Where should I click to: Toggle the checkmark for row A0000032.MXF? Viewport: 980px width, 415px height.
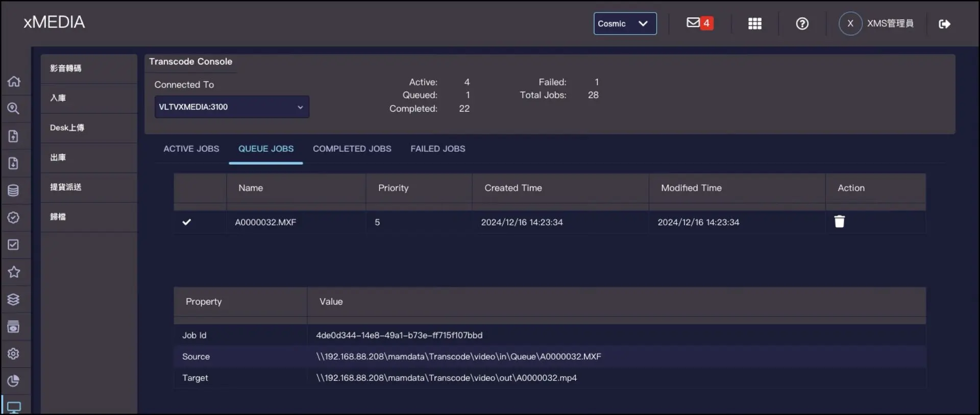[x=187, y=222]
